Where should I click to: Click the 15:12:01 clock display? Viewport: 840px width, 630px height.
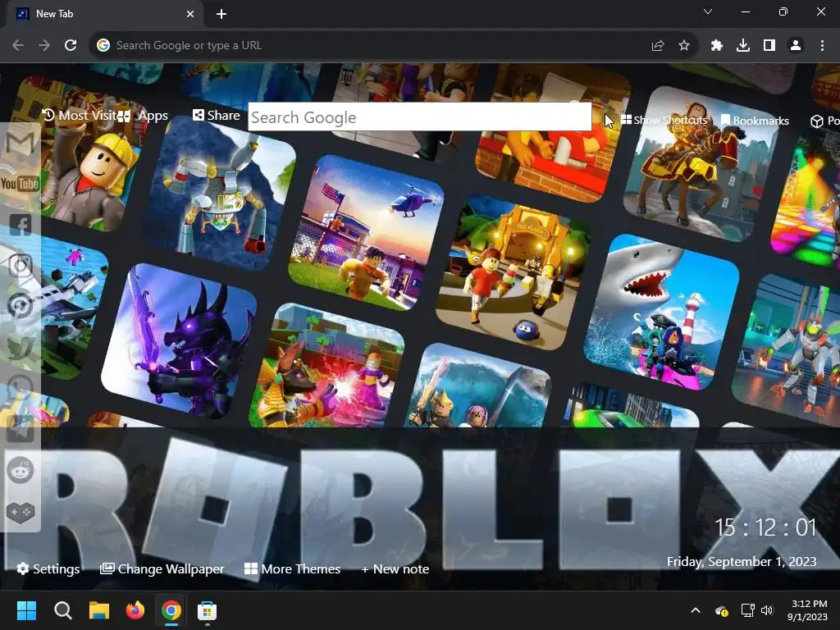pos(765,527)
